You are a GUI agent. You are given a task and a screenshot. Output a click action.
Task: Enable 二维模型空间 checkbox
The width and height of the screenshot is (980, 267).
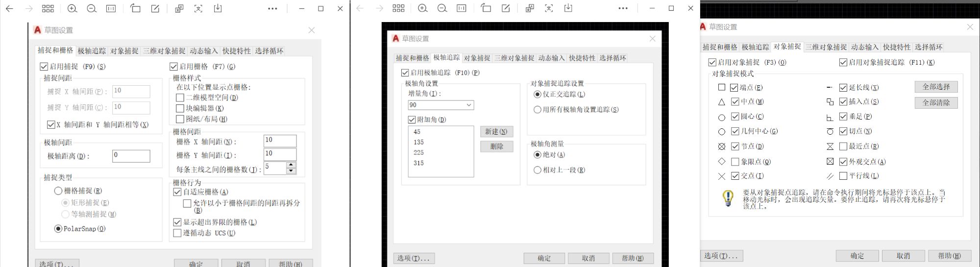click(x=180, y=97)
